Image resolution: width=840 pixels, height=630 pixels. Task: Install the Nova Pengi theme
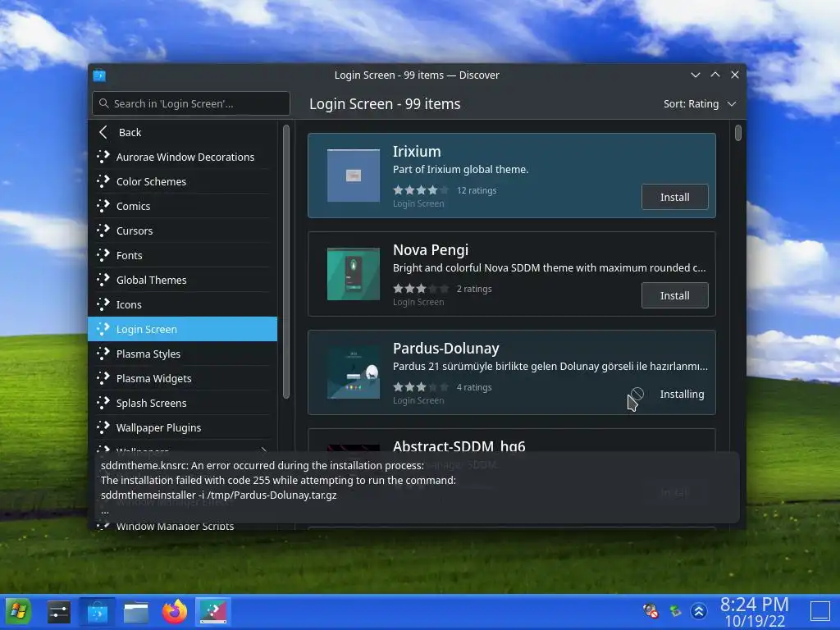(x=674, y=295)
